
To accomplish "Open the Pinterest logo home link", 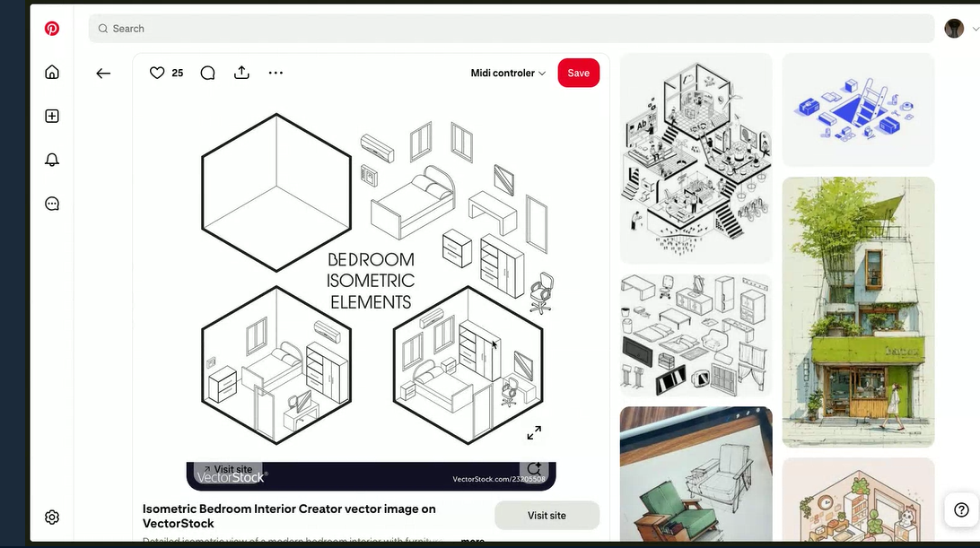I will pyautogui.click(x=52, y=29).
